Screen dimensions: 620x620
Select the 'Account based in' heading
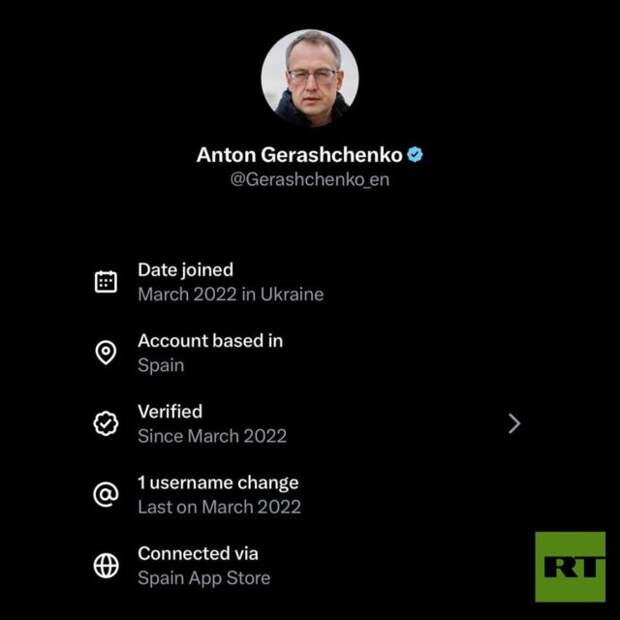[x=210, y=341]
